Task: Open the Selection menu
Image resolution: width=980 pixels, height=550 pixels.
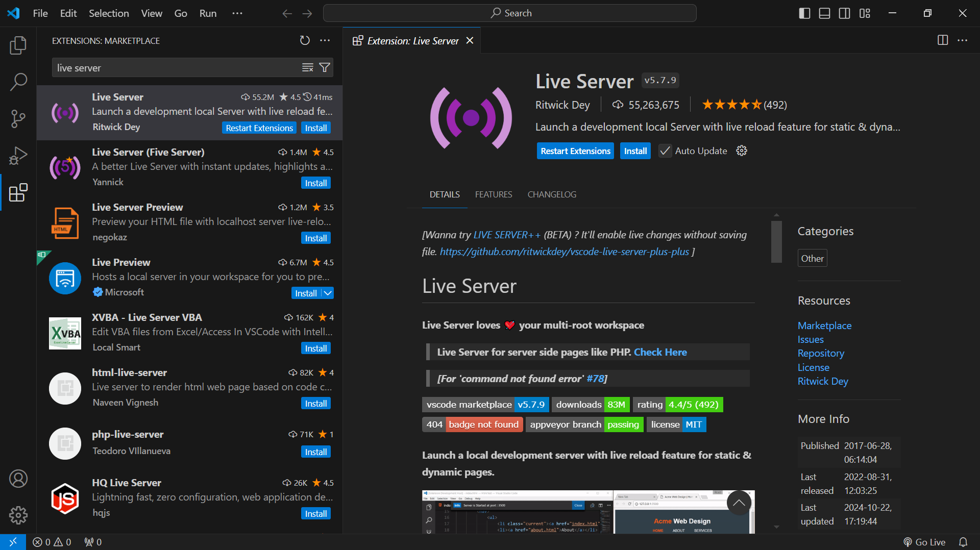Action: point(109,13)
